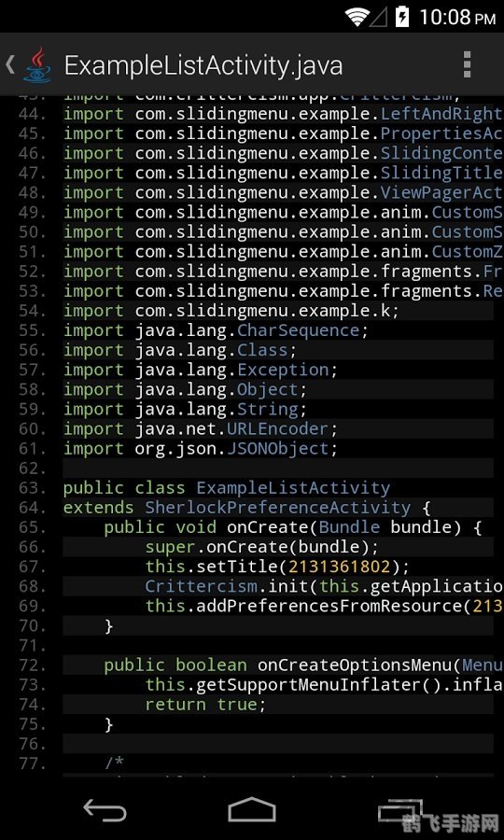Image resolution: width=504 pixels, height=840 pixels.
Task: Tap the comment opener on line 77
Action: pyautogui.click(x=115, y=764)
